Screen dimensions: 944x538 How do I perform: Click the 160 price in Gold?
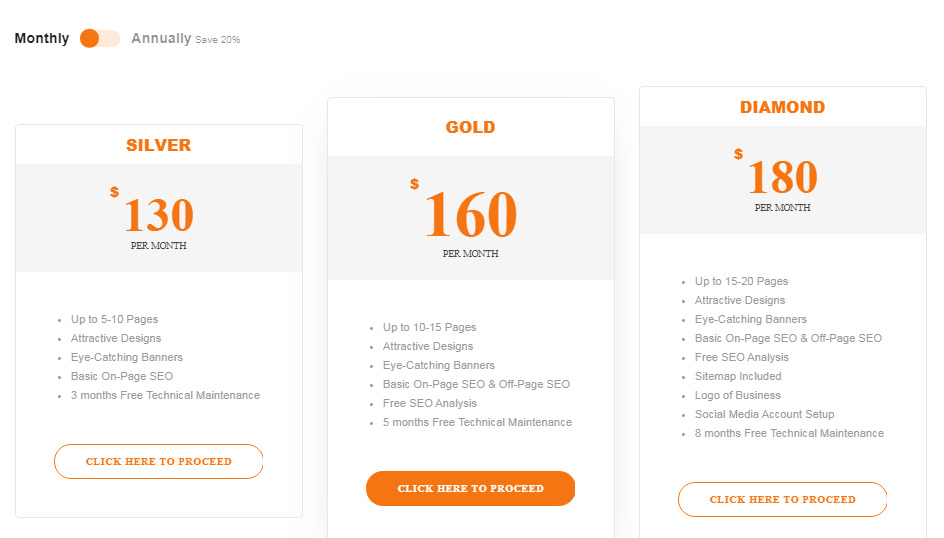click(x=471, y=214)
